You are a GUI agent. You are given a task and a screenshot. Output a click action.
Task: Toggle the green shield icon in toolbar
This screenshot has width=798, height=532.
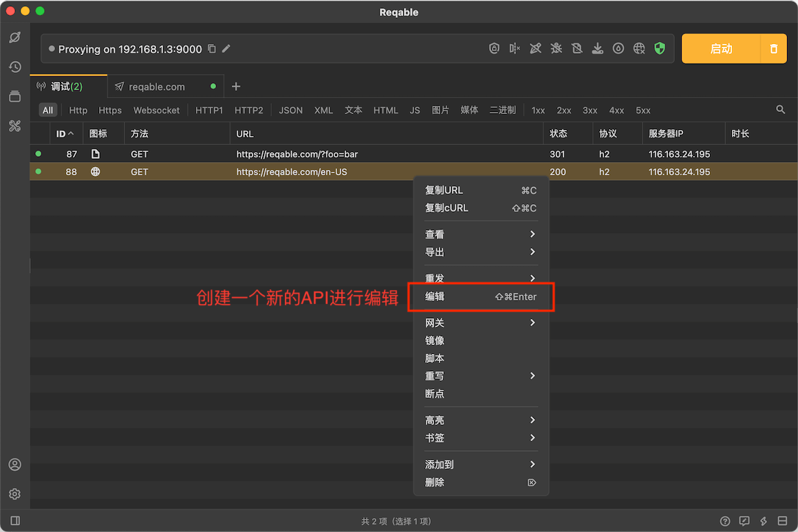[660, 48]
